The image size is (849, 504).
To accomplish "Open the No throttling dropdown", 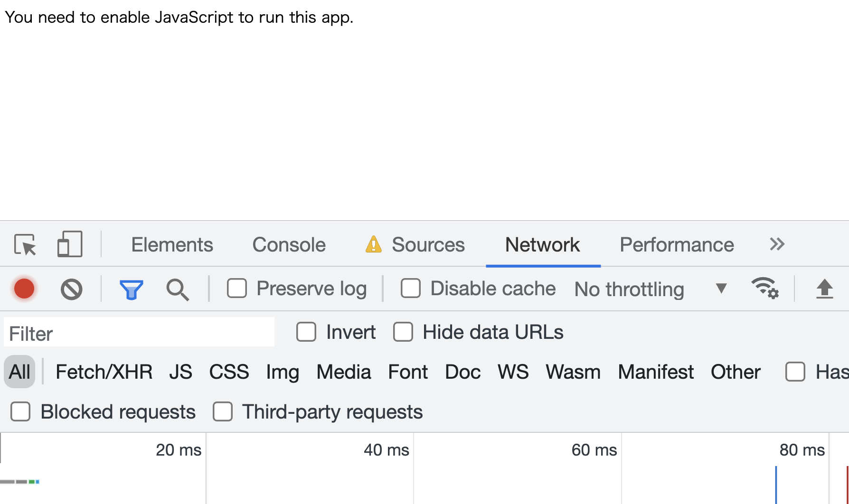I will point(651,289).
